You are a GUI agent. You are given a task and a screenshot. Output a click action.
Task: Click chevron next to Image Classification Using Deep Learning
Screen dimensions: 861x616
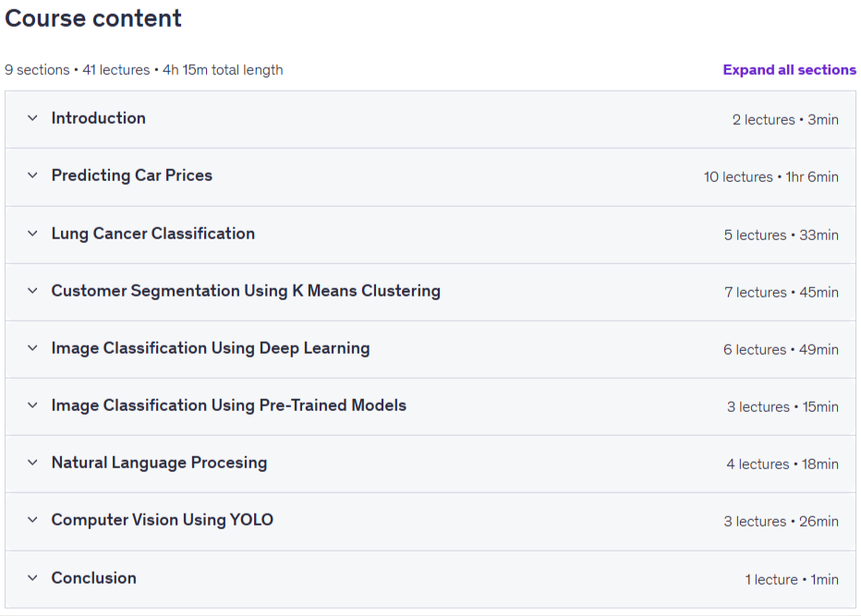[32, 348]
